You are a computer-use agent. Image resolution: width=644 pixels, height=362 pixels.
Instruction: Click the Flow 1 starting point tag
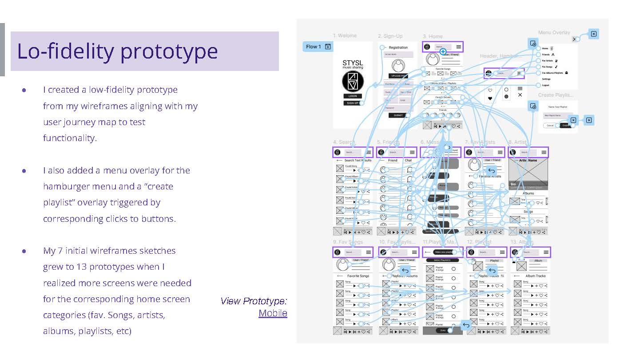coord(318,47)
